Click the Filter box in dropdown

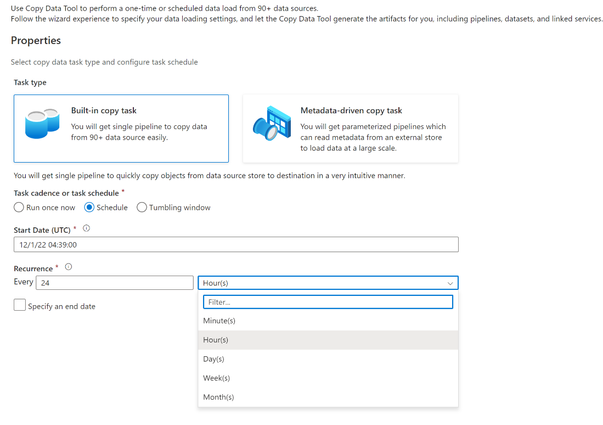[x=328, y=302]
